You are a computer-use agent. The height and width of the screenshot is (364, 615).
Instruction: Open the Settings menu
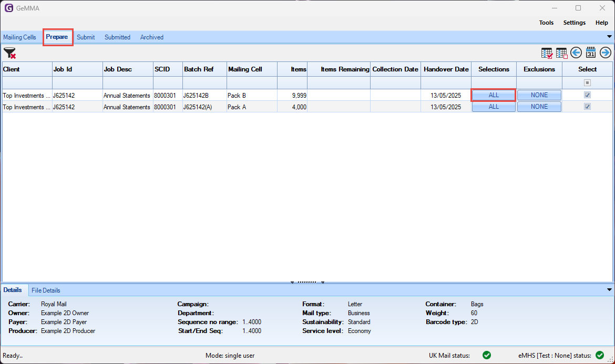(x=574, y=23)
